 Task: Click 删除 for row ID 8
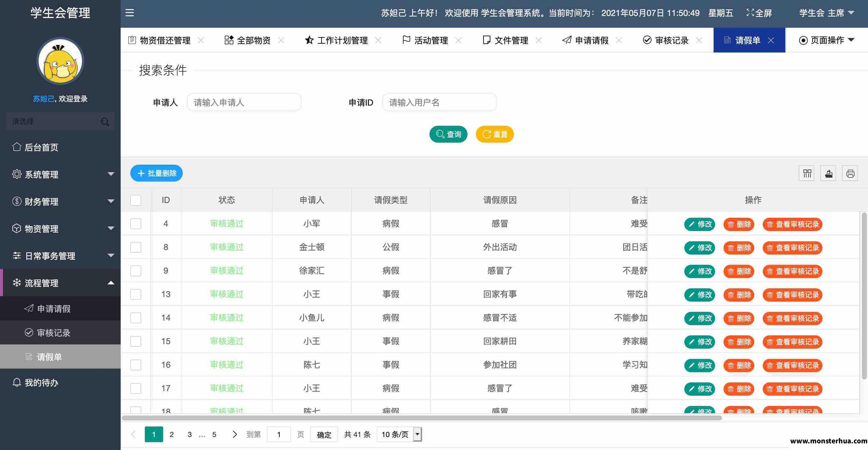click(x=739, y=248)
